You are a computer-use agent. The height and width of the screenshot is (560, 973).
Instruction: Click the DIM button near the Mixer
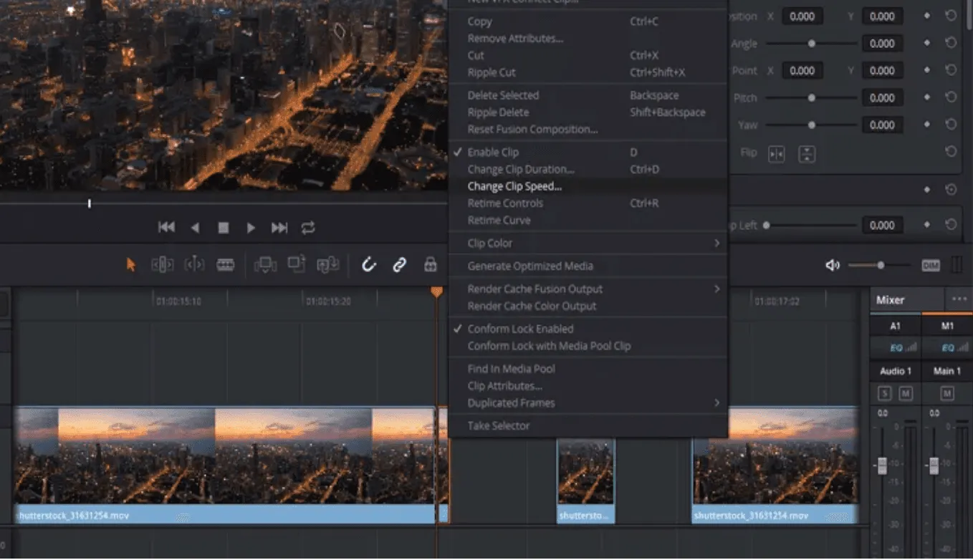pos(929,265)
